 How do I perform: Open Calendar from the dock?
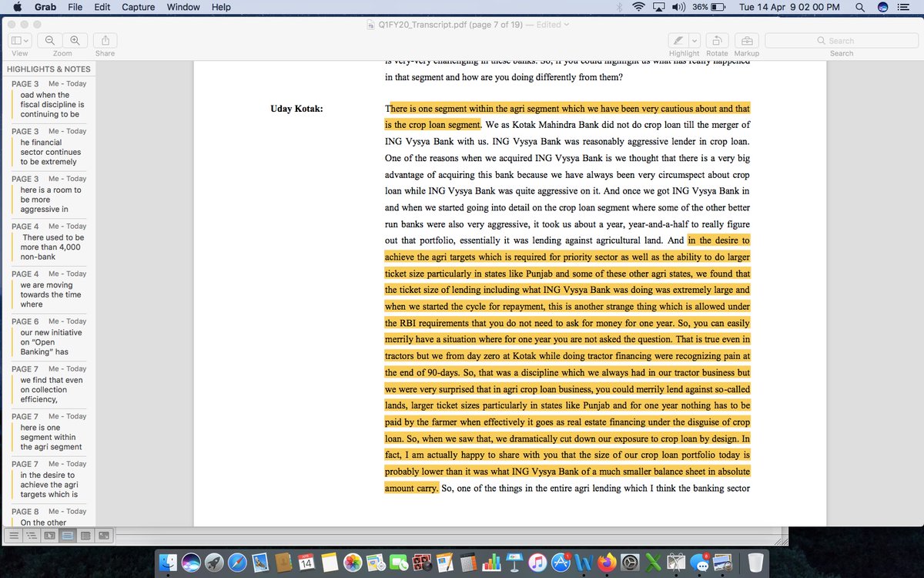coord(306,563)
